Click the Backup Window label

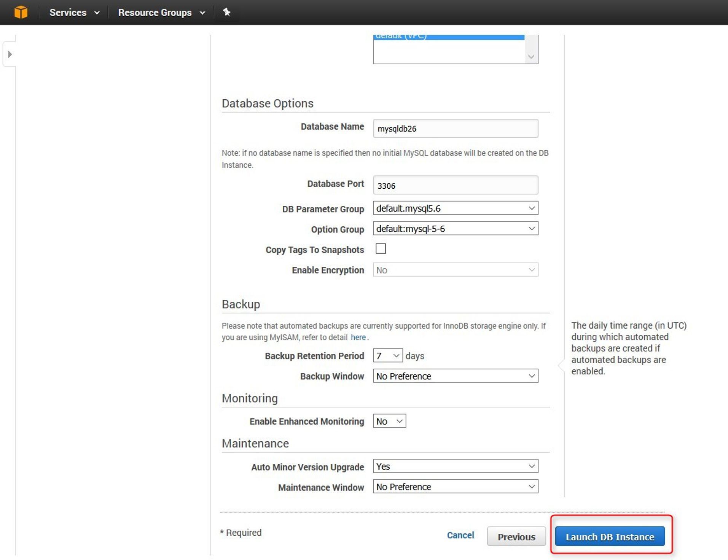[332, 376]
